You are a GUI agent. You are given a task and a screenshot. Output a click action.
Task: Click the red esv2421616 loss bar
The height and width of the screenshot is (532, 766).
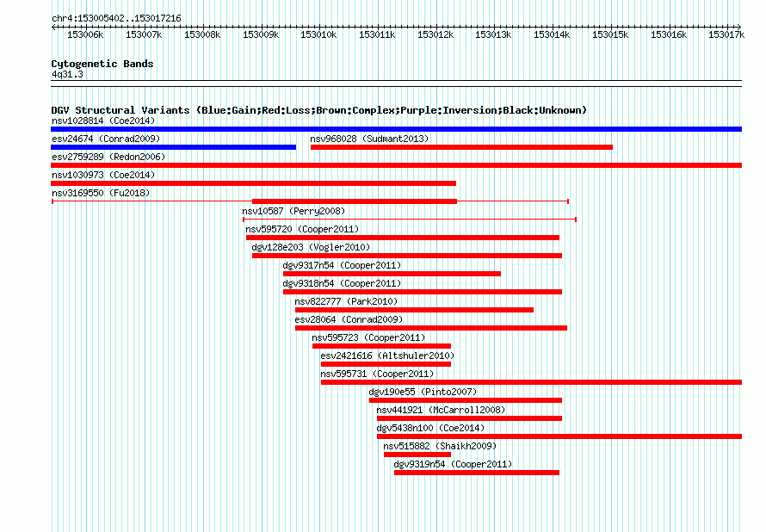tap(386, 364)
